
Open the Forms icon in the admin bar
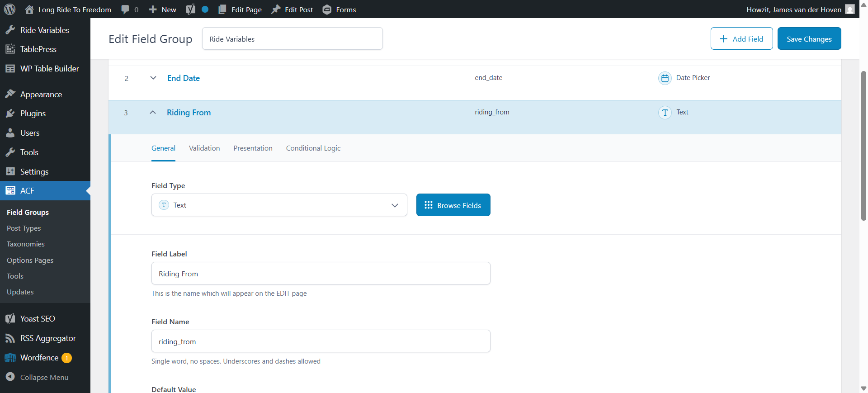pos(327,9)
